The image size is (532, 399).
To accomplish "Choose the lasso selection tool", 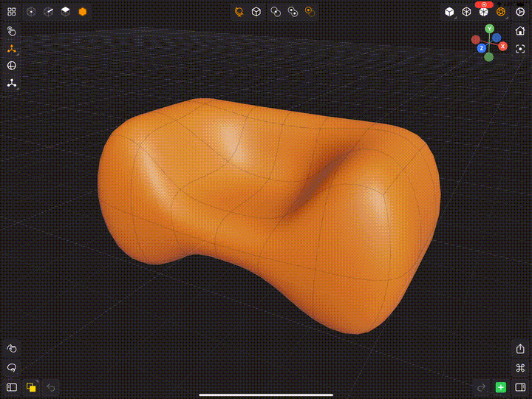I will [12, 367].
